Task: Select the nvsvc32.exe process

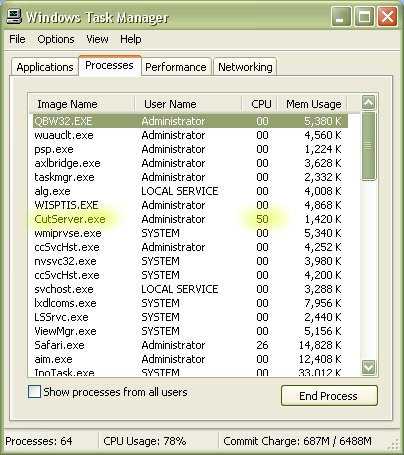Action: point(190,261)
